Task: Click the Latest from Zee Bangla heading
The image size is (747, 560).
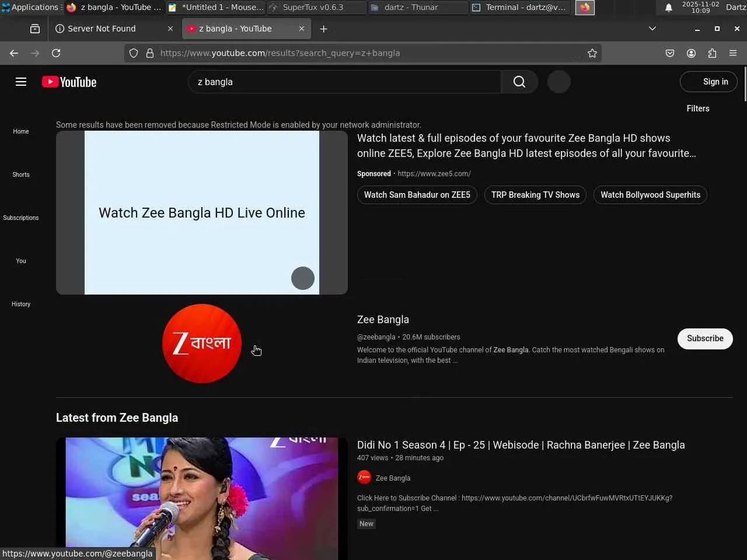Action: (117, 418)
